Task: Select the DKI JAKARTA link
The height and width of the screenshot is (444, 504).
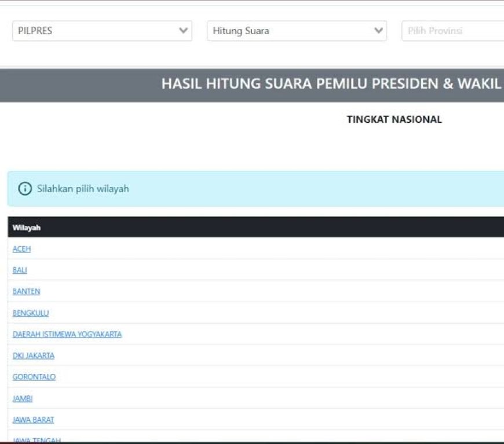Action: (34, 355)
